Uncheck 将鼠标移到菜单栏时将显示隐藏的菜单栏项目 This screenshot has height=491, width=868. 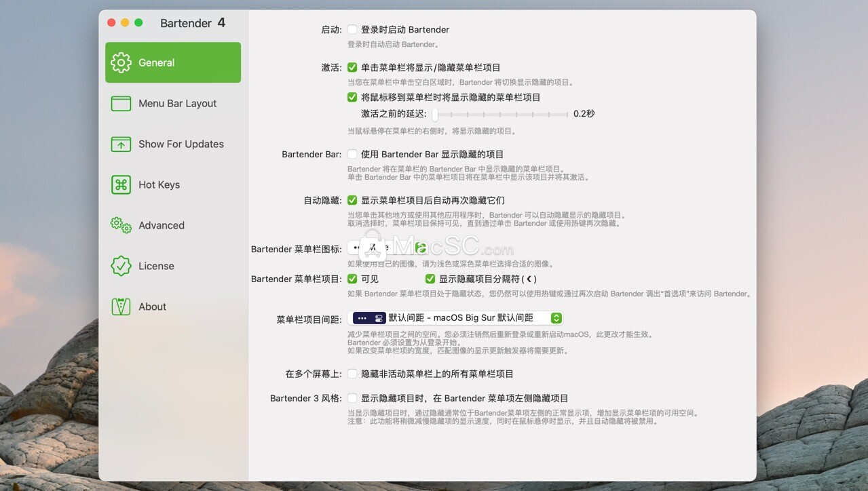pos(352,97)
